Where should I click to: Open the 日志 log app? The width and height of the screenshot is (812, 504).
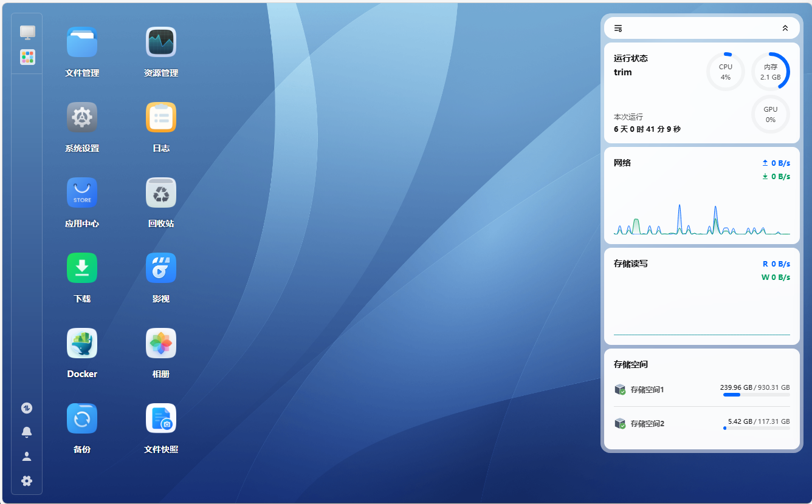pyautogui.click(x=161, y=117)
